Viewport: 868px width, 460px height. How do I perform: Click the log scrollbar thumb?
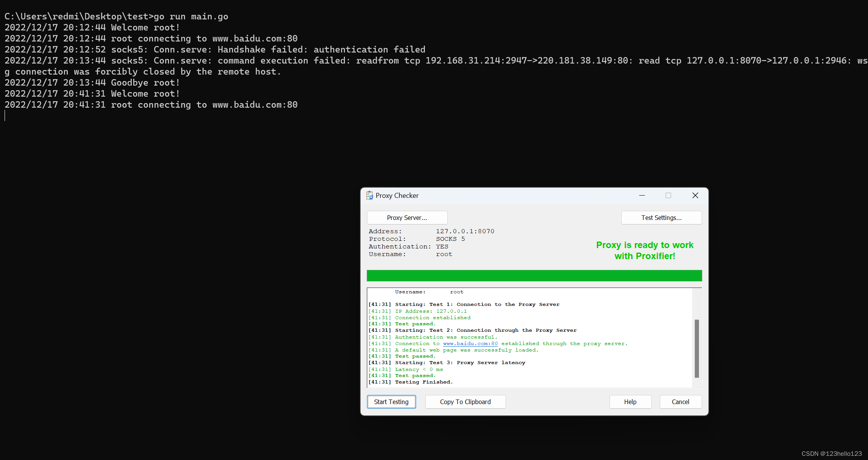pos(697,348)
